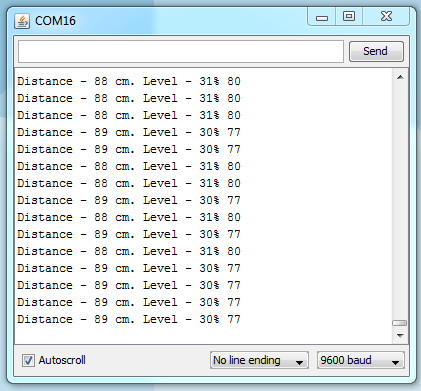Click the COM16 title text

point(55,21)
